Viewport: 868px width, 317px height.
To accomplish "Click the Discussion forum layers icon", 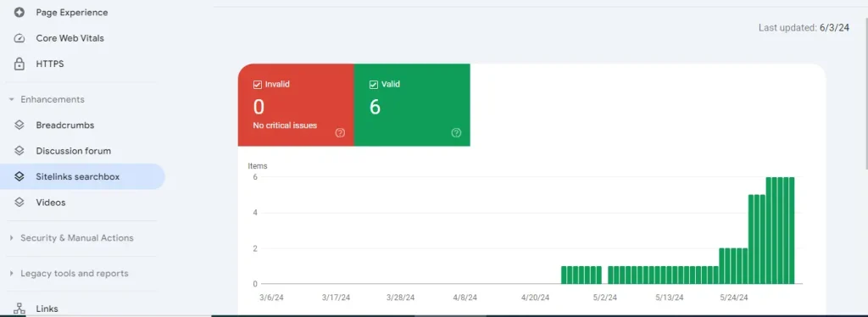I will point(19,151).
